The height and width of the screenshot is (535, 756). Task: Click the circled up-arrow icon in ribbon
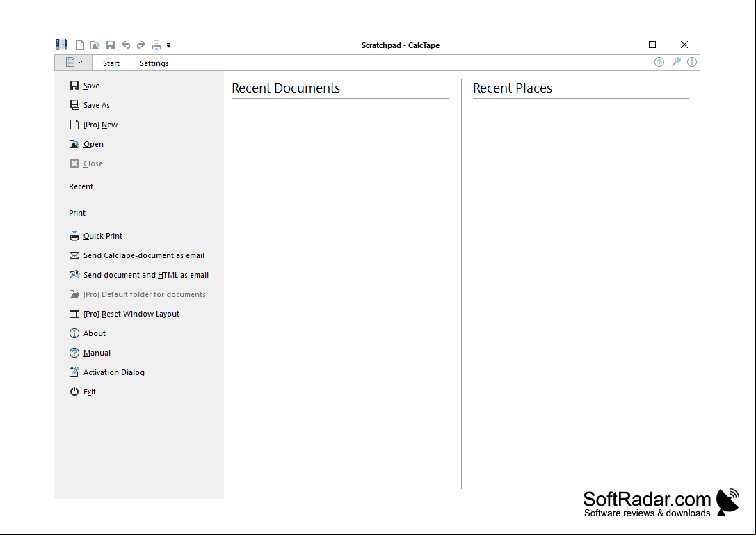[x=659, y=62]
